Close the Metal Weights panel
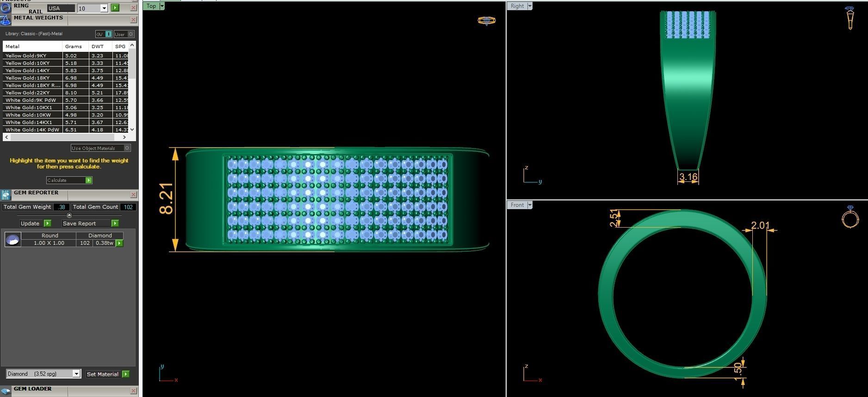The image size is (868, 397). coord(133,20)
